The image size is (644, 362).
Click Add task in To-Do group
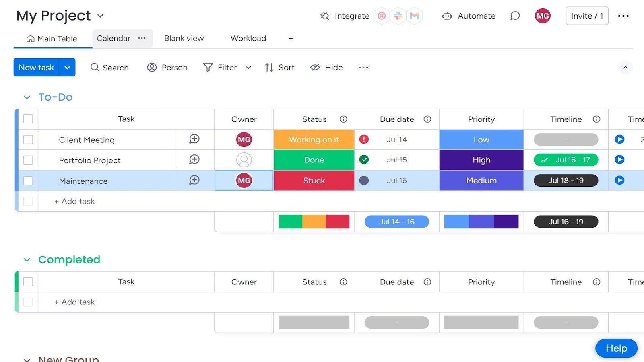coord(74,201)
